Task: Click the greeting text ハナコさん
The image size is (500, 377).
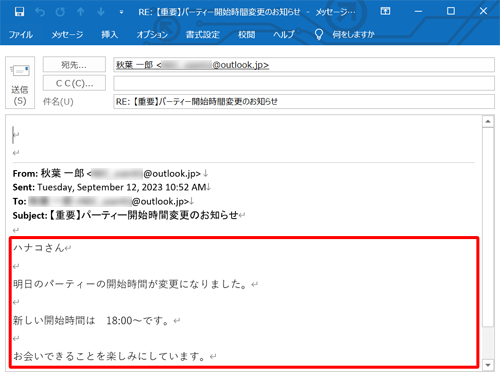Action: pos(38,248)
